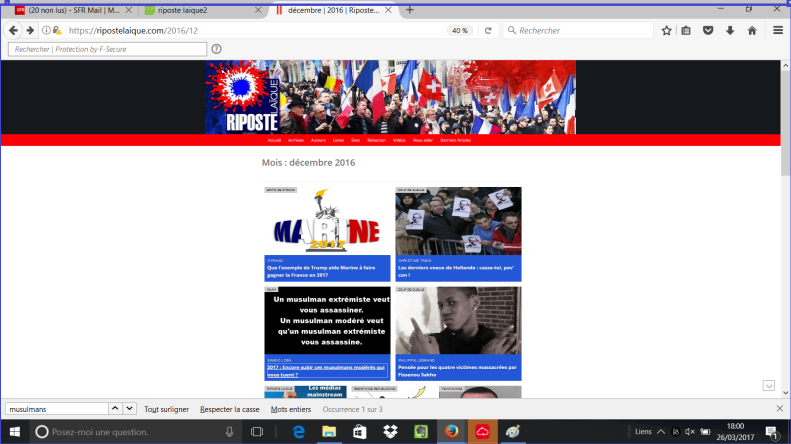Reload the page with the refresh icon
This screenshot has height=444, width=791.
(x=488, y=30)
